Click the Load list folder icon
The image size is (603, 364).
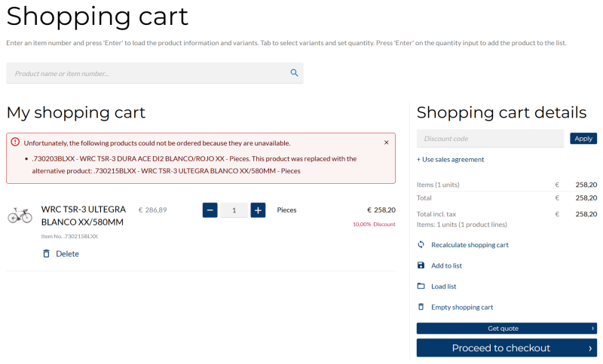click(421, 286)
